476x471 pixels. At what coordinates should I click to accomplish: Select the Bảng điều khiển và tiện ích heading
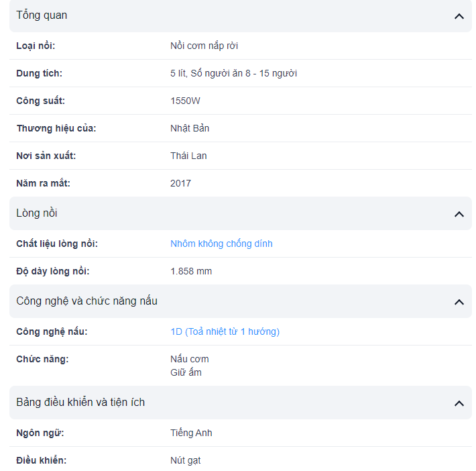tap(80, 403)
